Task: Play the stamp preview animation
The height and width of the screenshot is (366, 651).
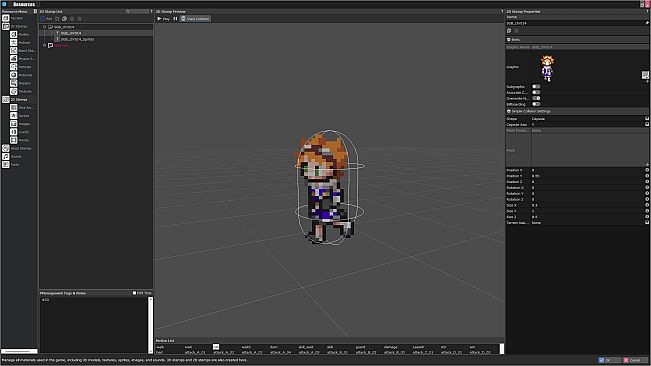Action: (164, 19)
